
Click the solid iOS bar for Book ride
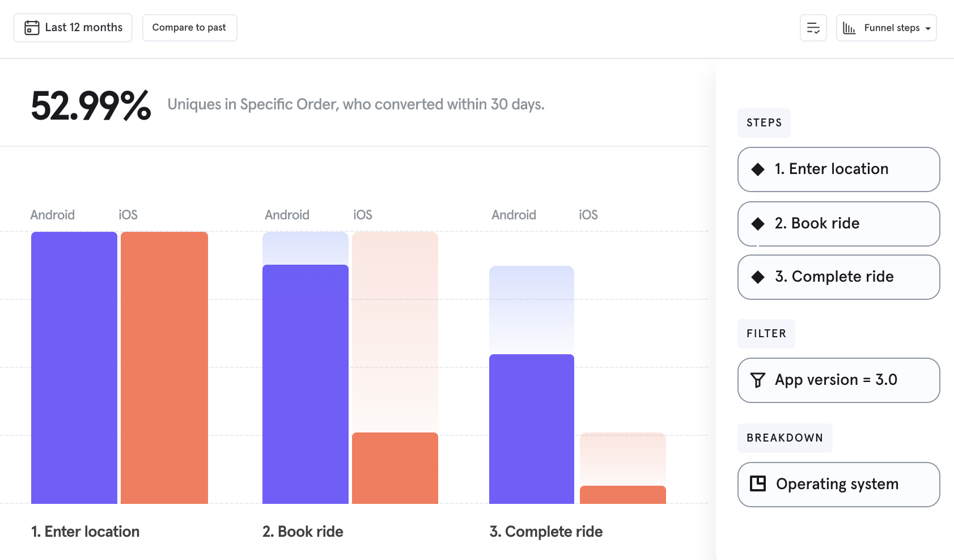coord(395,468)
